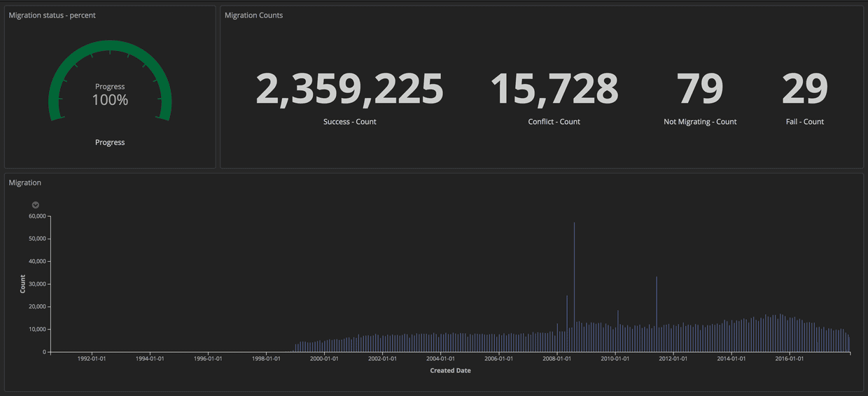The image size is (868, 396).
Task: Select the 15,728 conflict metric
Action: 554,90
